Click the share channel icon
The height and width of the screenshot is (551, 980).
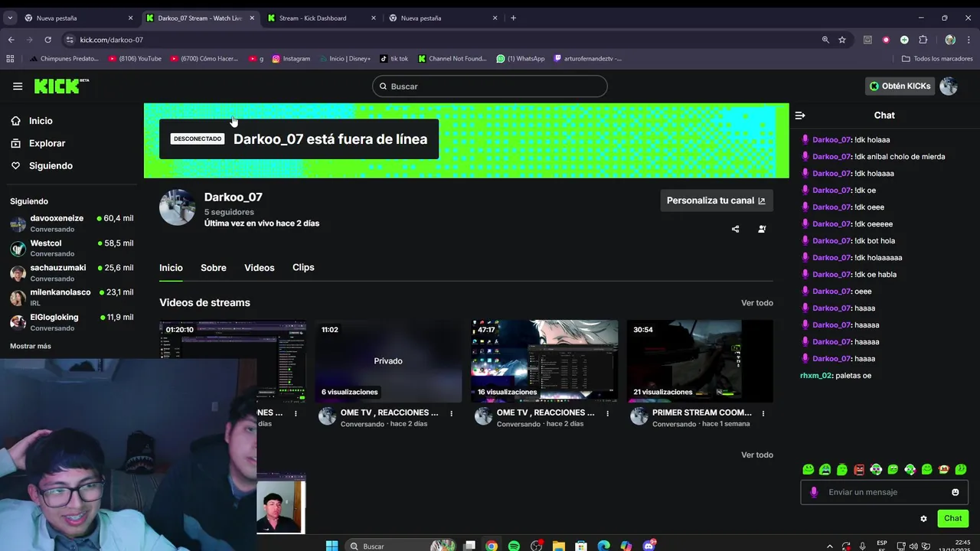(736, 229)
